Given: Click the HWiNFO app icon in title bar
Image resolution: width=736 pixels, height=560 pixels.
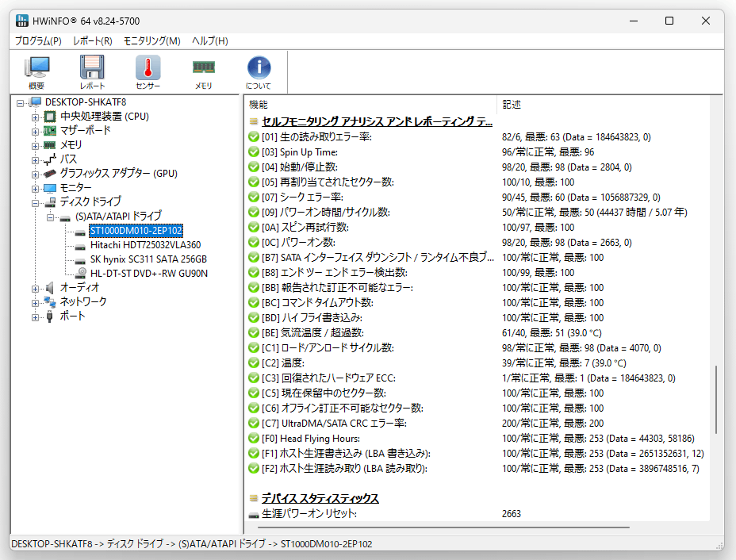Looking at the screenshot, I should point(21,21).
